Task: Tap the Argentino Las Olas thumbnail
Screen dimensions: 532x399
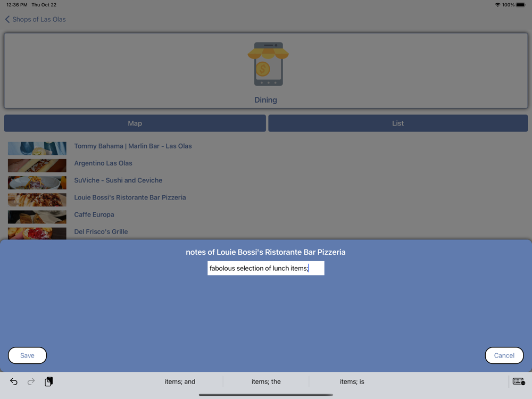Action: click(37, 165)
